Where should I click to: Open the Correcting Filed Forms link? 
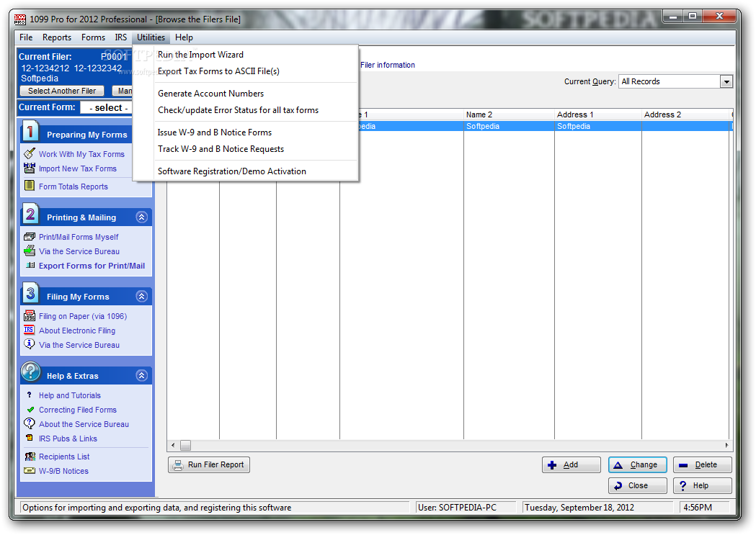coord(78,410)
